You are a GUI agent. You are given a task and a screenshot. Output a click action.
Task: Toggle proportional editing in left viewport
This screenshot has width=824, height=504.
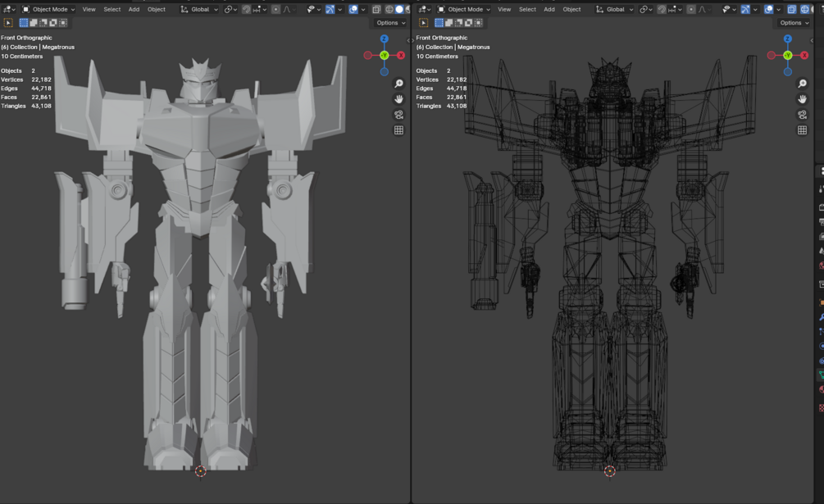coord(275,10)
